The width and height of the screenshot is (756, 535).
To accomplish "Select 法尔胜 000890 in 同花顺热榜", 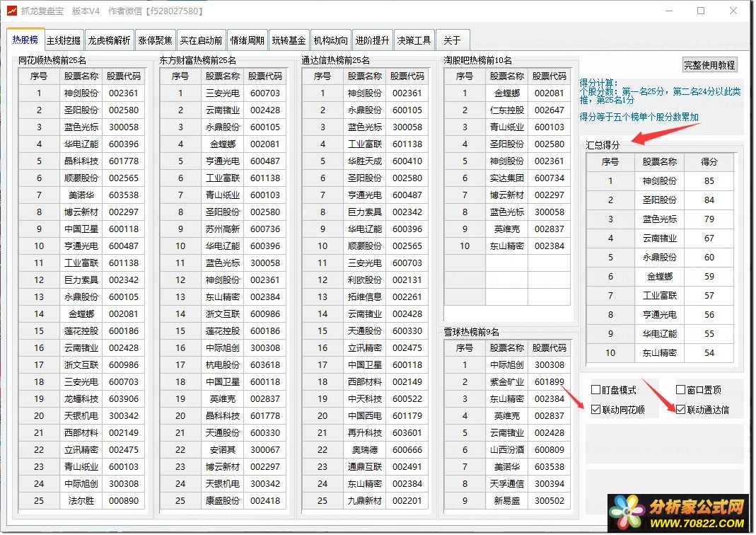I will 81,501.
